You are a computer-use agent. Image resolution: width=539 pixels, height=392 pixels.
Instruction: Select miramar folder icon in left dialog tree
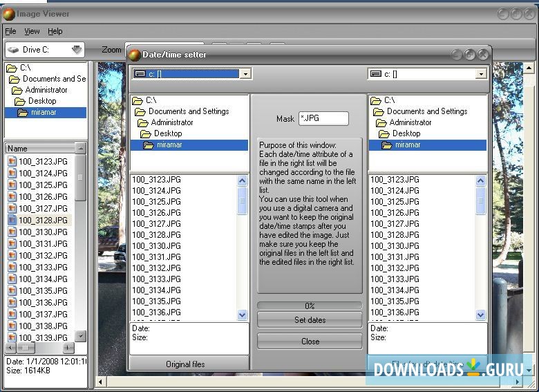pos(148,145)
